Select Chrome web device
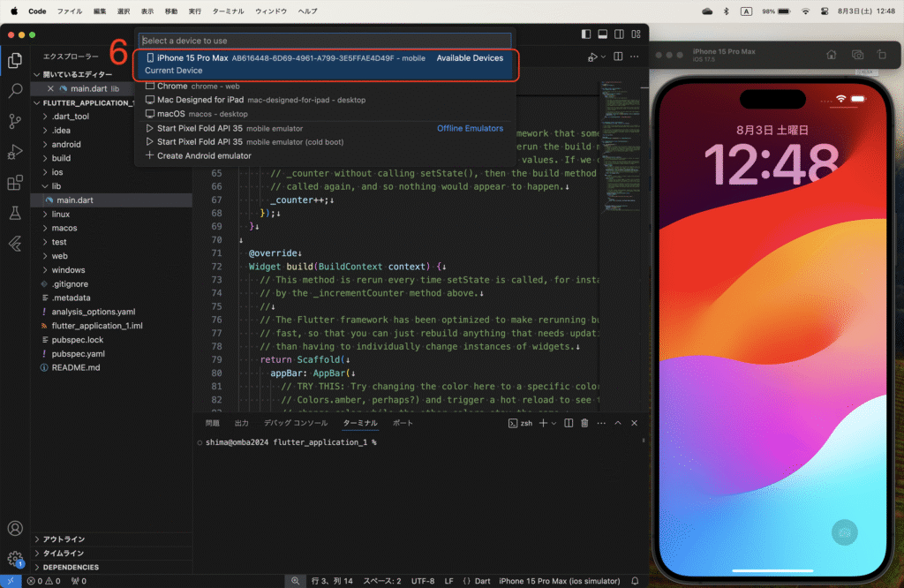Viewport: 904px width, 588px height. (325, 86)
